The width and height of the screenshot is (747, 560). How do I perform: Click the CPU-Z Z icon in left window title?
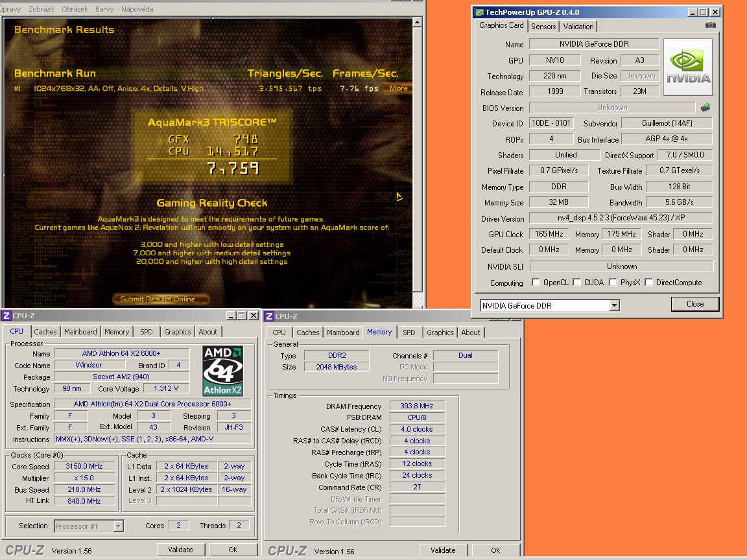click(6, 316)
